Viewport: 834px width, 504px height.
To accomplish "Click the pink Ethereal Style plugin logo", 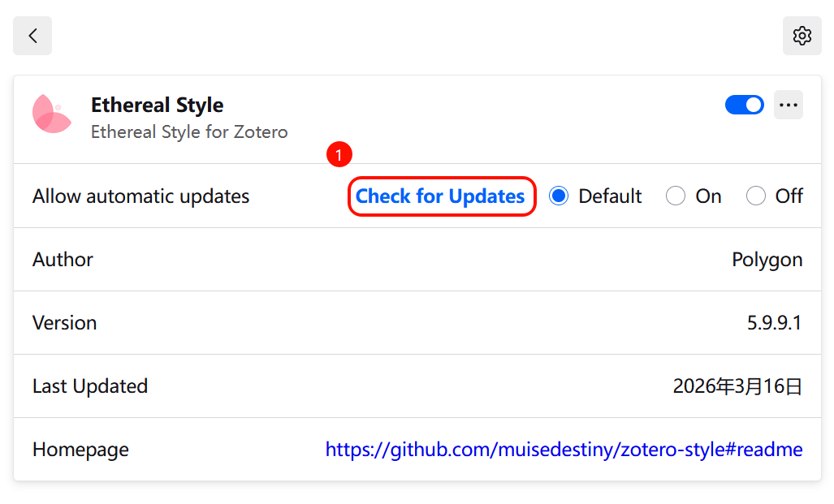I will pyautogui.click(x=52, y=114).
